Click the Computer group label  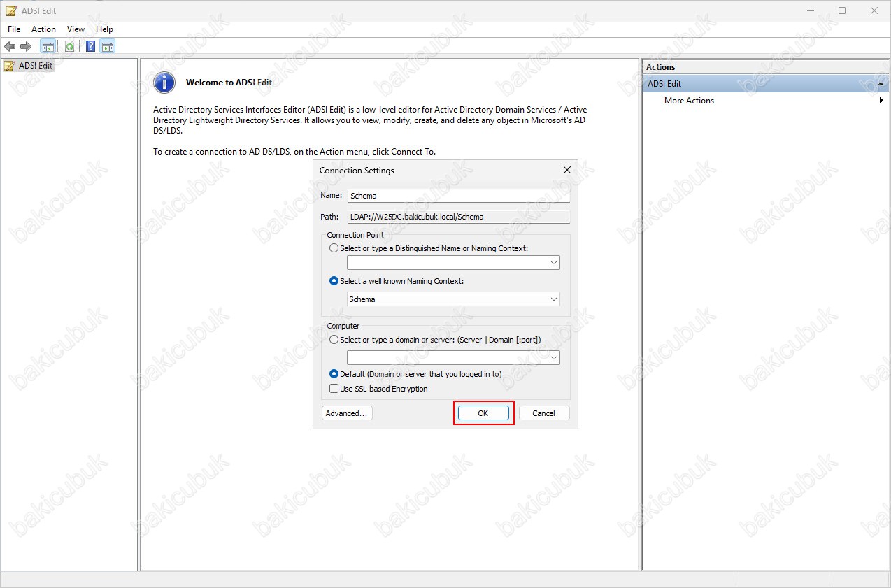click(343, 326)
